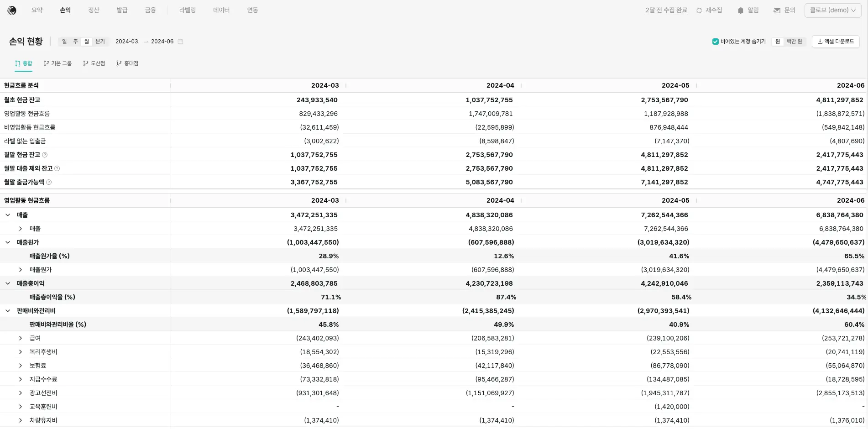
Task: Open the 클로브 (demo) workspace dropdown
Action: coord(832,10)
